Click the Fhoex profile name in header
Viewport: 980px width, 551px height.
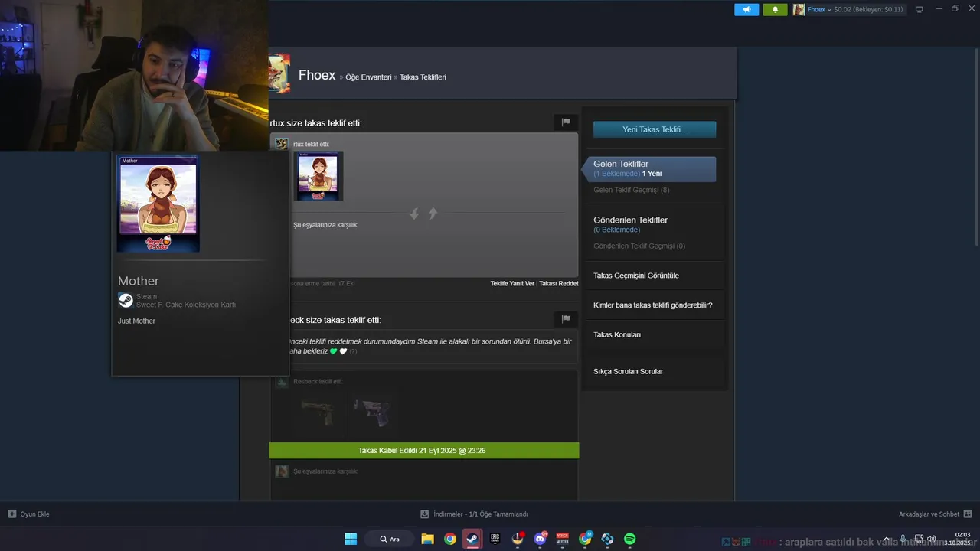317,75
